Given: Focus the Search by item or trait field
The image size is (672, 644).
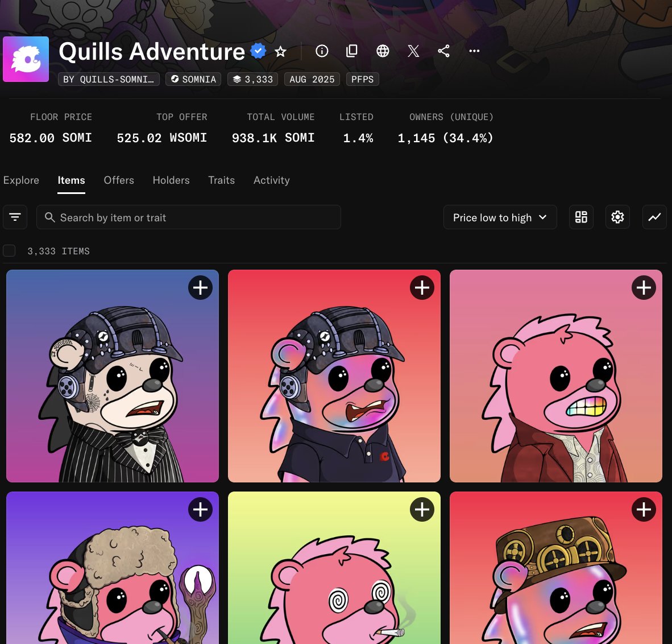Looking at the screenshot, I should [189, 217].
